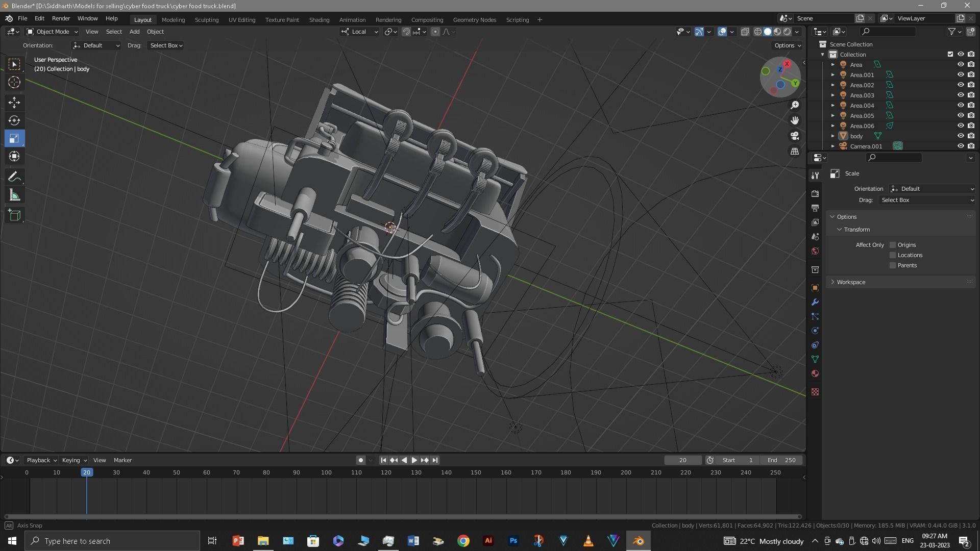980x551 pixels.
Task: Click the 3D Cursor tool
Action: tap(14, 82)
